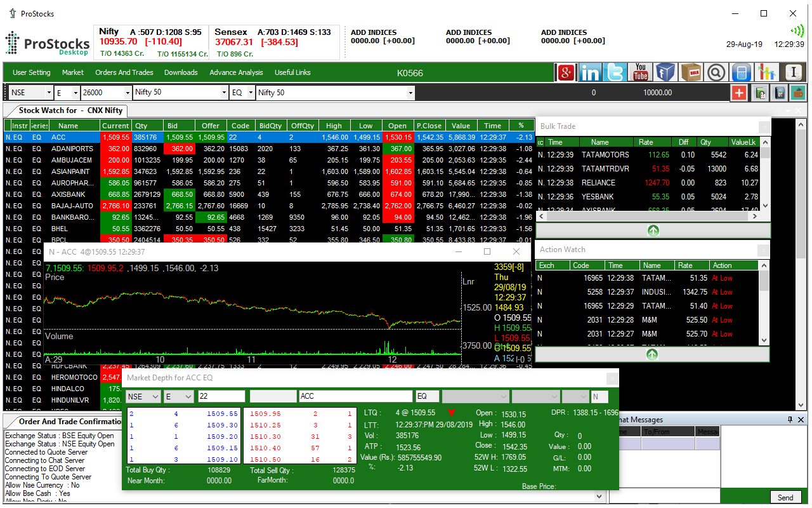The image size is (812, 508).
Task: Click the Sensex index box
Action: [275, 42]
